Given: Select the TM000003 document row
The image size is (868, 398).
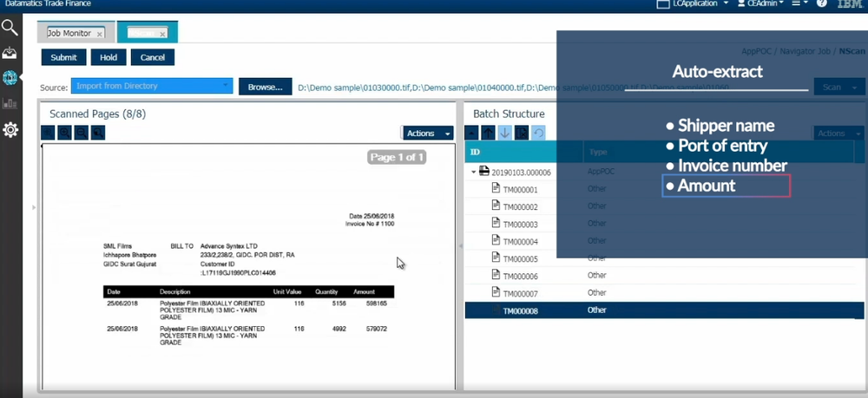Looking at the screenshot, I should tap(664, 224).
